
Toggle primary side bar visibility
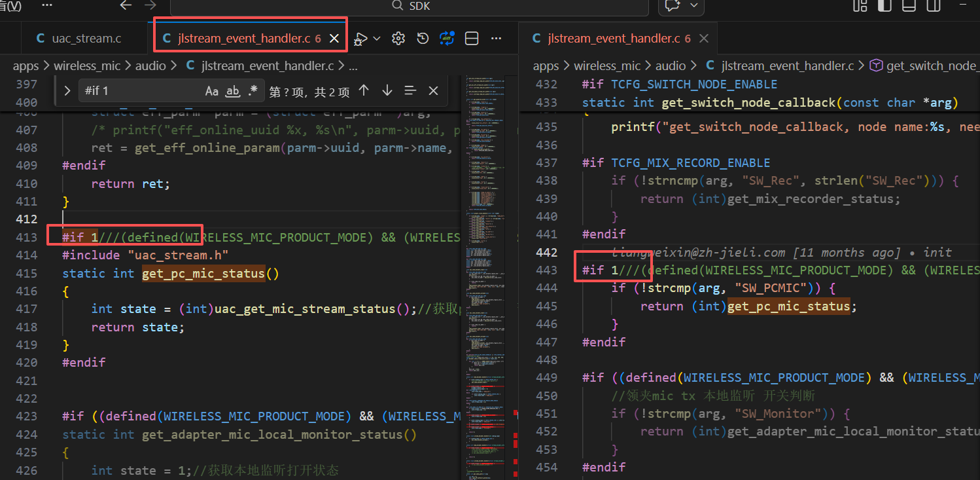pyautogui.click(x=884, y=6)
